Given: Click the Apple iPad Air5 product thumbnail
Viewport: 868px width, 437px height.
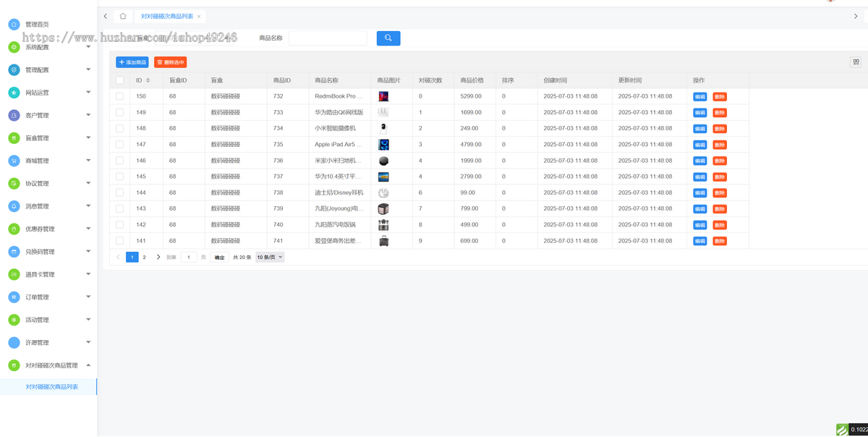Looking at the screenshot, I should 384,145.
